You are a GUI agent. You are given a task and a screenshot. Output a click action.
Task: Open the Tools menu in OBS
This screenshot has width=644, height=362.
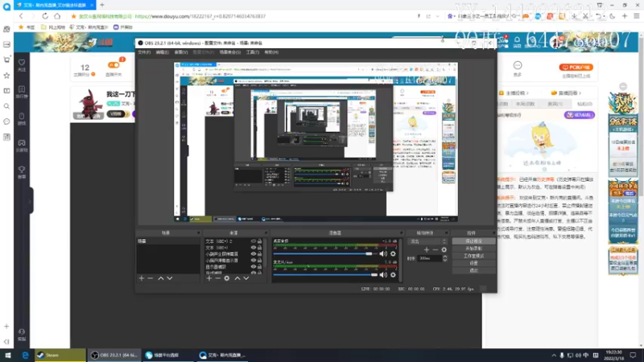pos(253,52)
